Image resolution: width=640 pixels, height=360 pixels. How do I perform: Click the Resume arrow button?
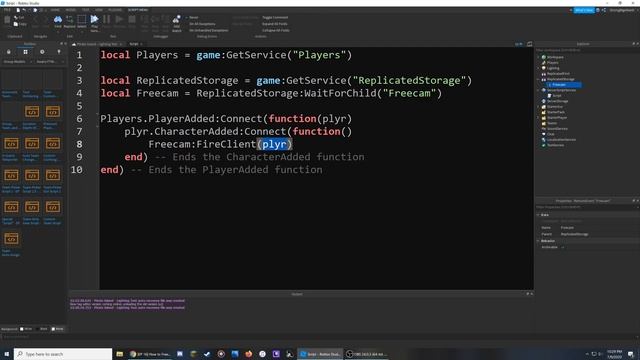(119, 20)
